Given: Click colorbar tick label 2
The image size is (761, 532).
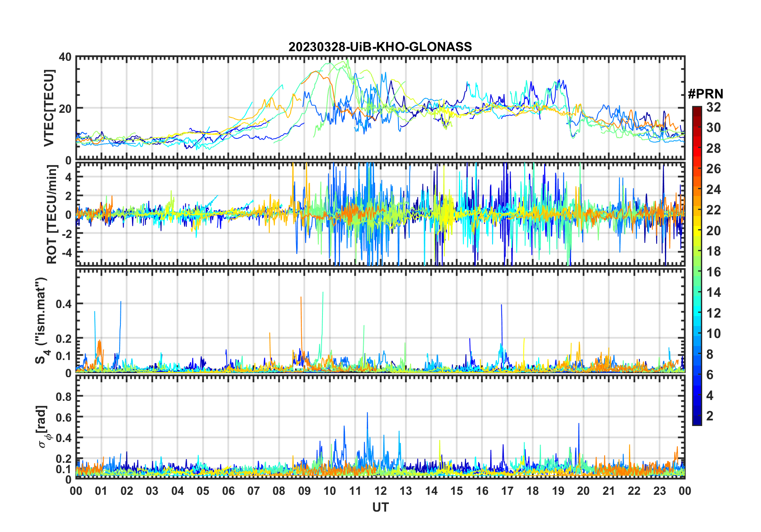Looking at the screenshot, I should coord(710,416).
